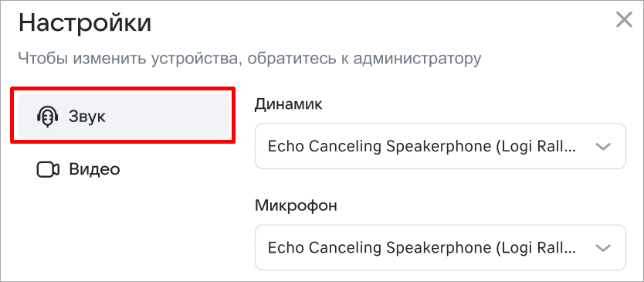Click the Микрофон field label
Screen dimensions: 644x282
click(x=296, y=206)
